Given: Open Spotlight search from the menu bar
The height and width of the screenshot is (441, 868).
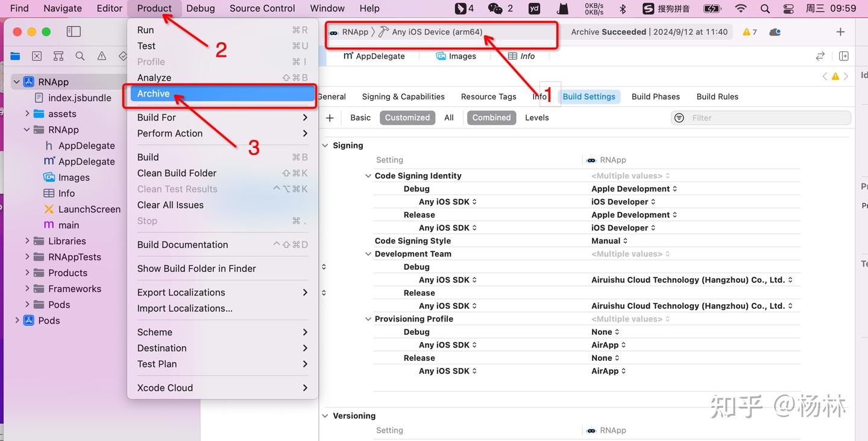Looking at the screenshot, I should 765,8.
